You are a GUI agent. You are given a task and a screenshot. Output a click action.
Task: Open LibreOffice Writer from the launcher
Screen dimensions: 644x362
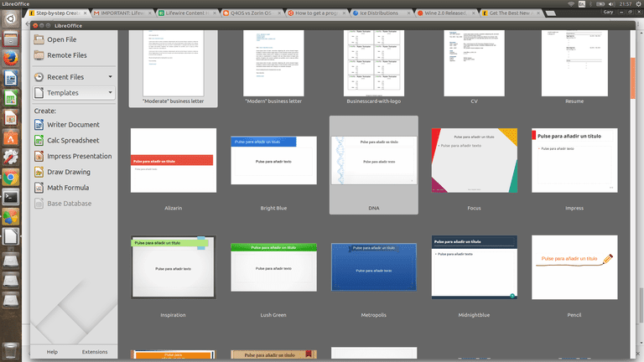[11, 78]
